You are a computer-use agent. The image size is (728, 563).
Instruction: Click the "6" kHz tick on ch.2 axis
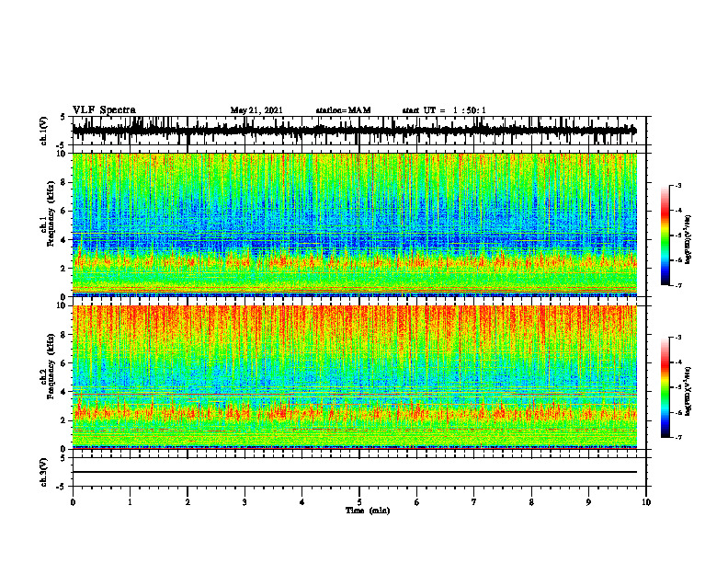click(x=64, y=363)
